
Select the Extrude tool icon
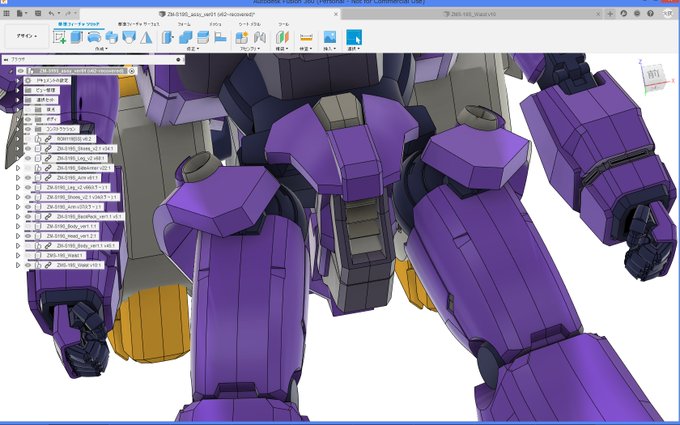(x=76, y=38)
